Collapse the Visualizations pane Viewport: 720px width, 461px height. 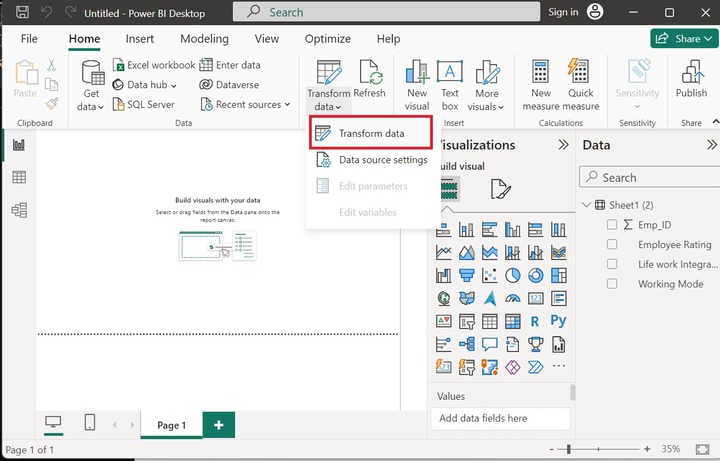563,145
